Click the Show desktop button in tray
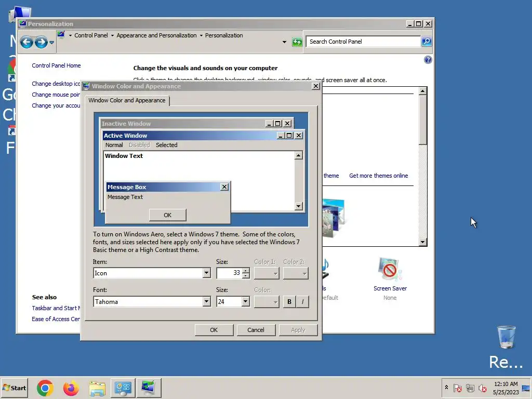Screen dimensions: 532x399 point(526,388)
